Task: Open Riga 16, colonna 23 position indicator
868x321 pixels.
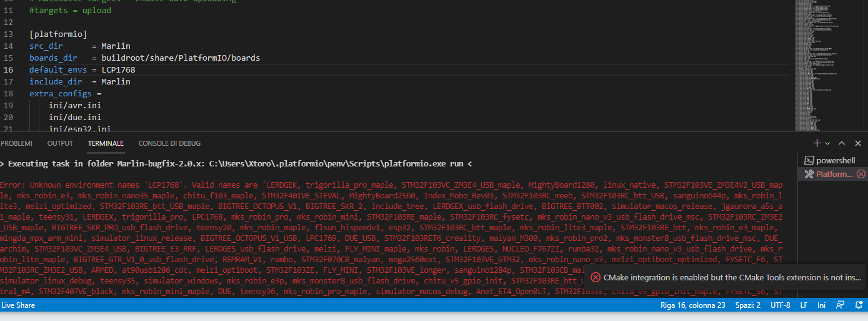Action: point(692,305)
